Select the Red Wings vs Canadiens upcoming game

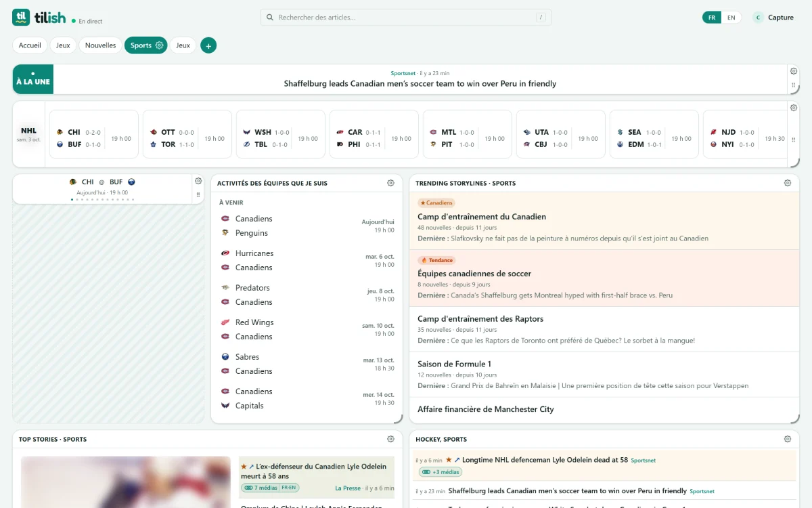coord(307,329)
